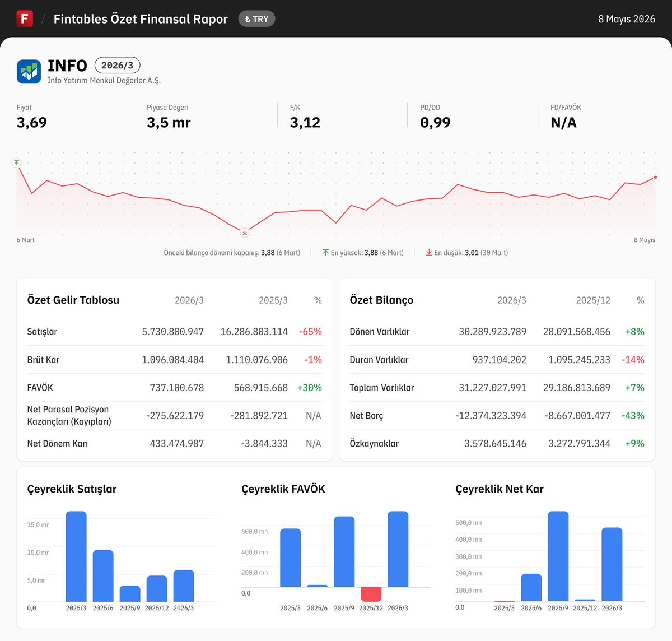Click the red 2025/12 bar in Çeyreklik FAVÖK

click(371, 594)
